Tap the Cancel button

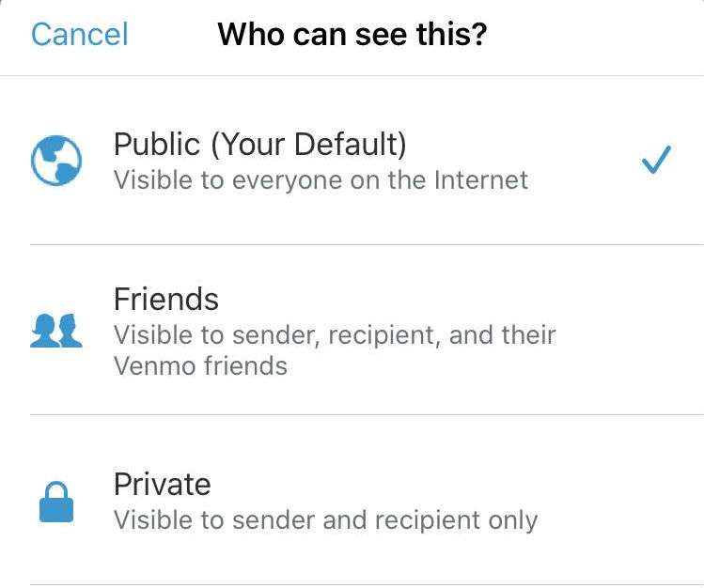coord(79,35)
